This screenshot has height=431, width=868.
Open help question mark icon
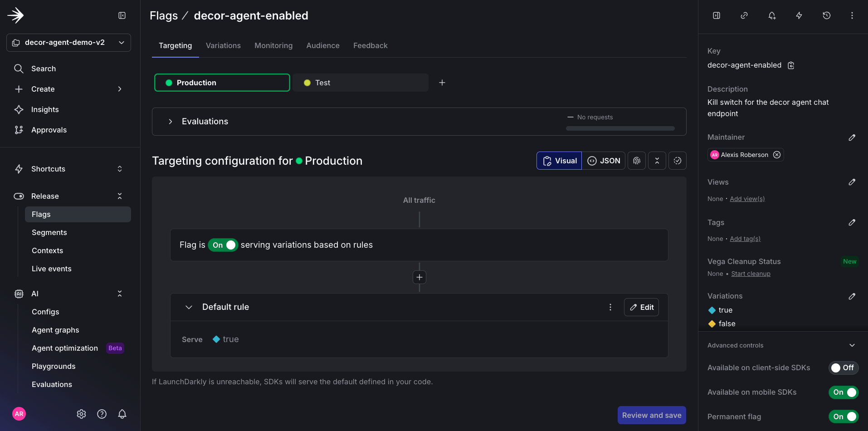102,414
